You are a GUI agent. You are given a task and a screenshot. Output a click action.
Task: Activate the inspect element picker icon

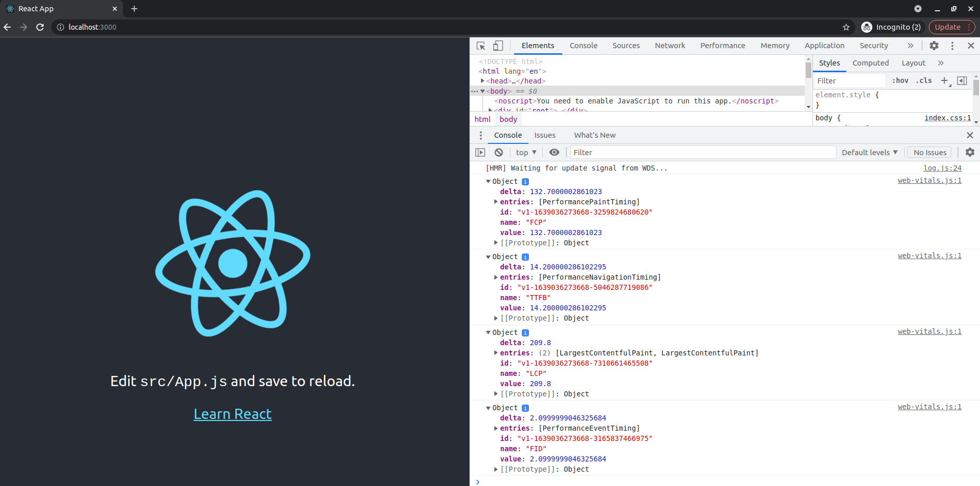click(x=481, y=46)
